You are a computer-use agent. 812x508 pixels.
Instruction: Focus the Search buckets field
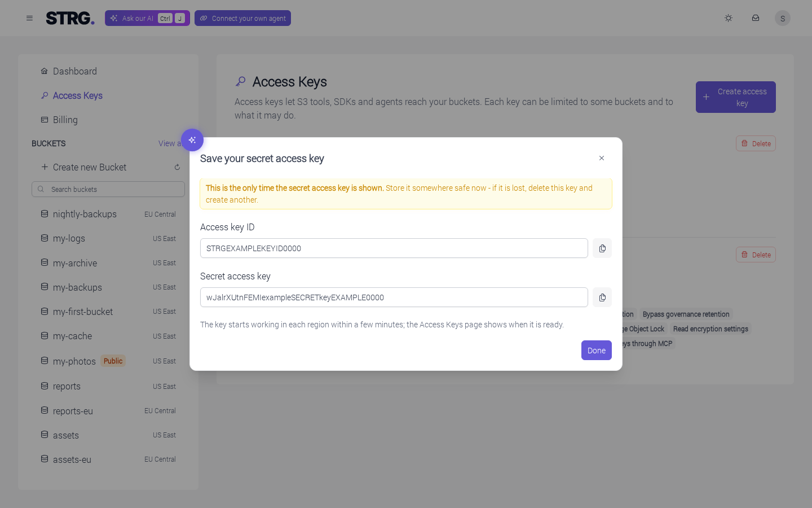coord(108,189)
